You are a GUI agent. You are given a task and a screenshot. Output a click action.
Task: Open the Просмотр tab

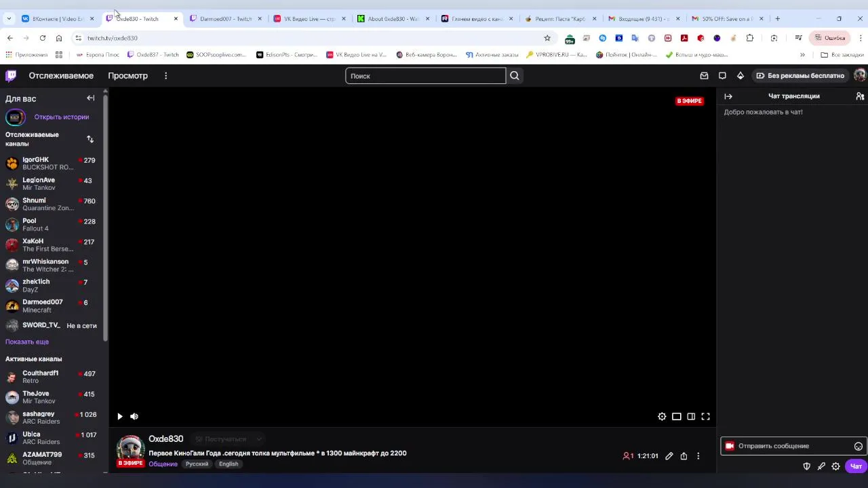[127, 76]
